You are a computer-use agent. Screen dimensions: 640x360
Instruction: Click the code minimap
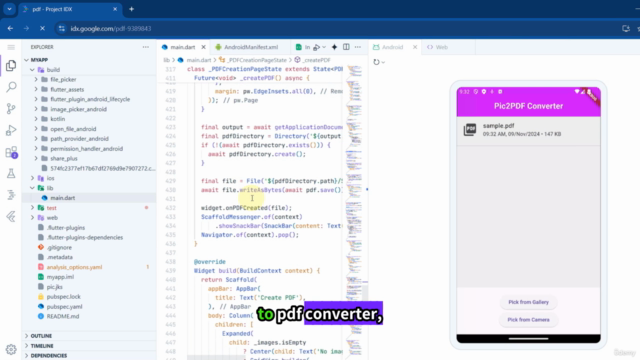tap(354, 212)
